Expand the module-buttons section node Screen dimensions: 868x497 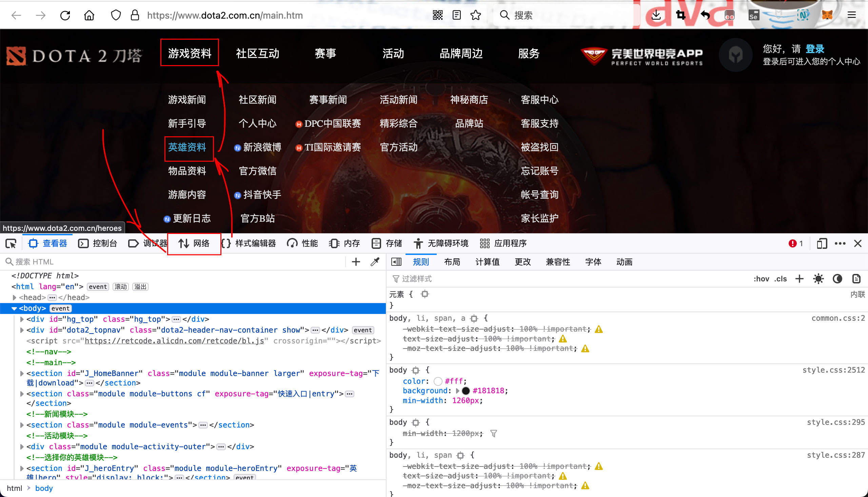22,394
